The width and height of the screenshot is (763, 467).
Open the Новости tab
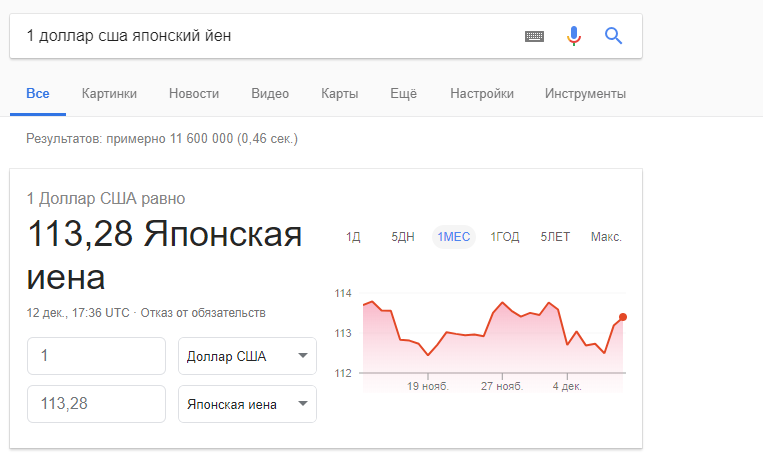click(194, 94)
